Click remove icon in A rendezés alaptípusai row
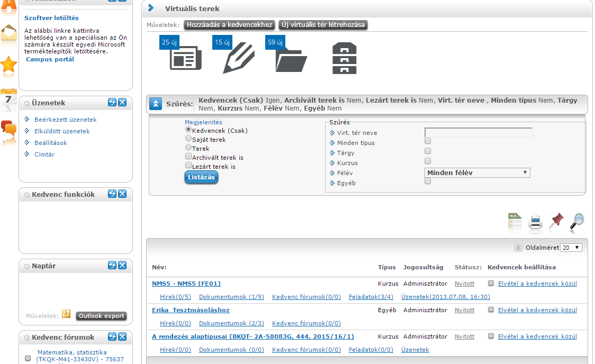 pos(491,336)
